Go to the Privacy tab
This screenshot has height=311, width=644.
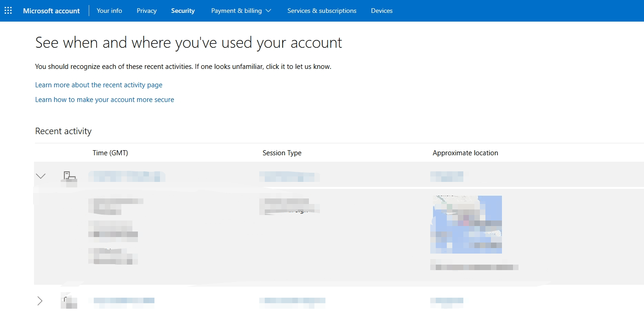coord(147,11)
